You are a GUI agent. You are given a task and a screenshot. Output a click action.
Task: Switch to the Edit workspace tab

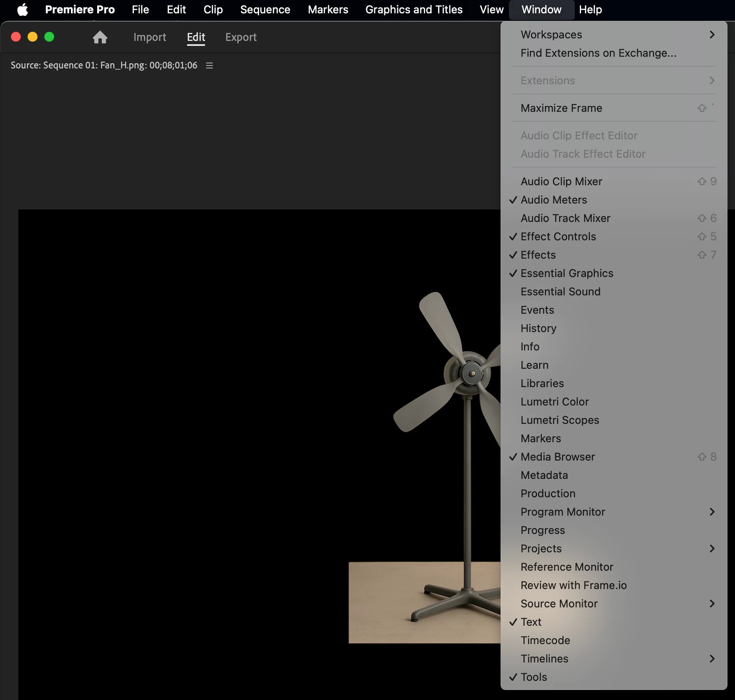tap(196, 37)
